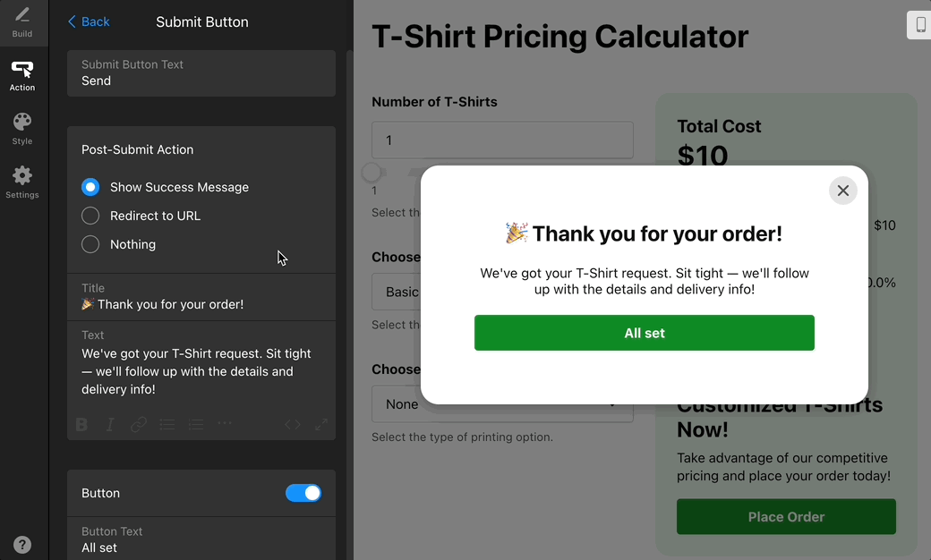Expand text editor to fullscreen

pyautogui.click(x=321, y=425)
